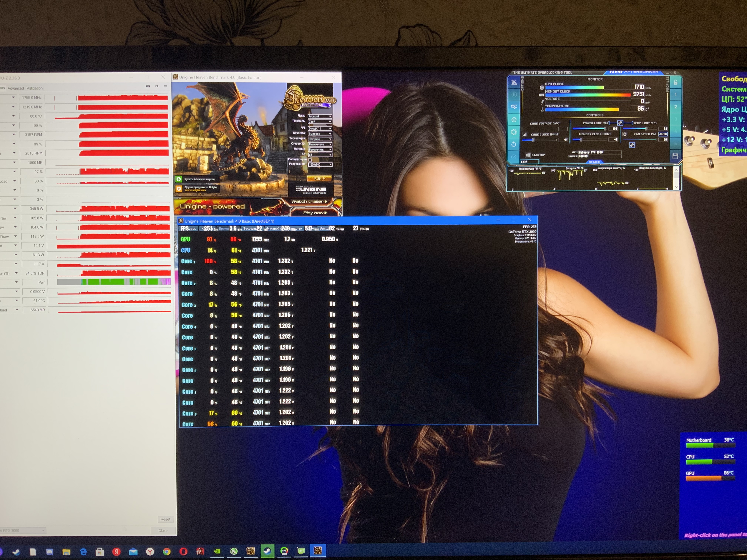Switch to GPU-Z Advanced tab
This screenshot has height=560, width=747.
tap(16, 88)
